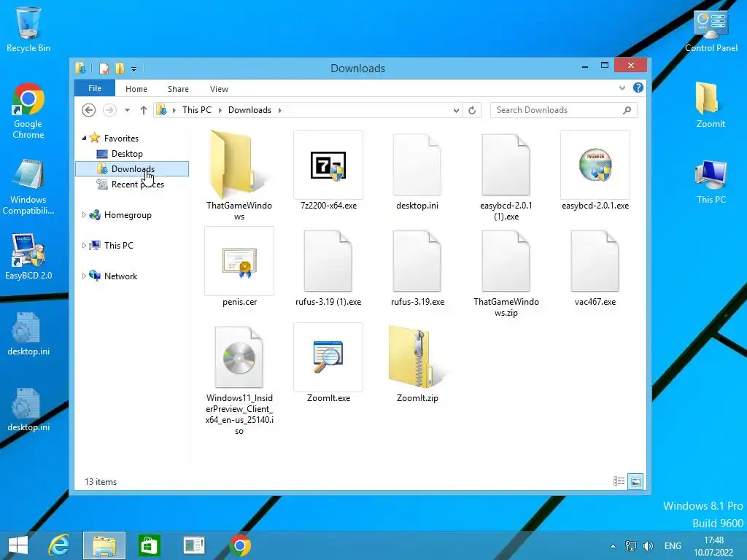Viewport: 747px width, 560px height.
Task: Select Recent places in Favorites
Action: click(132, 184)
